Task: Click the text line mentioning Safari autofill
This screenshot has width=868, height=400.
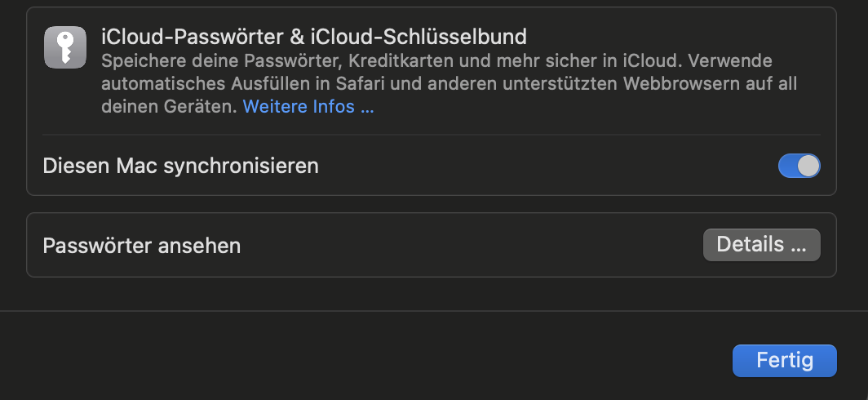Action: pyautogui.click(x=449, y=84)
